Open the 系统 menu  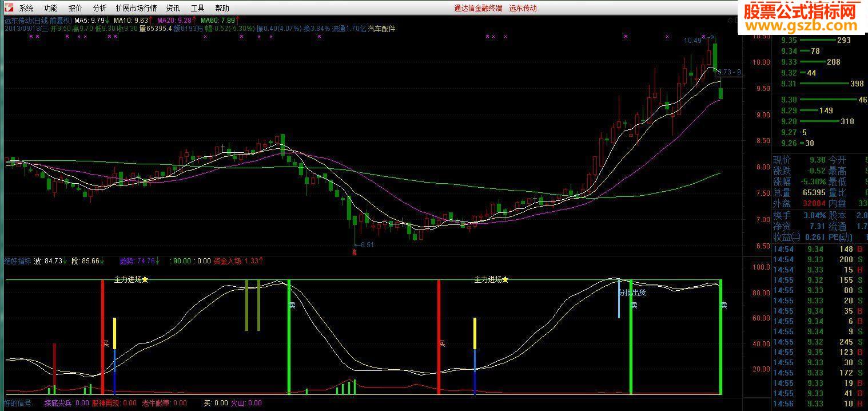coord(26,9)
